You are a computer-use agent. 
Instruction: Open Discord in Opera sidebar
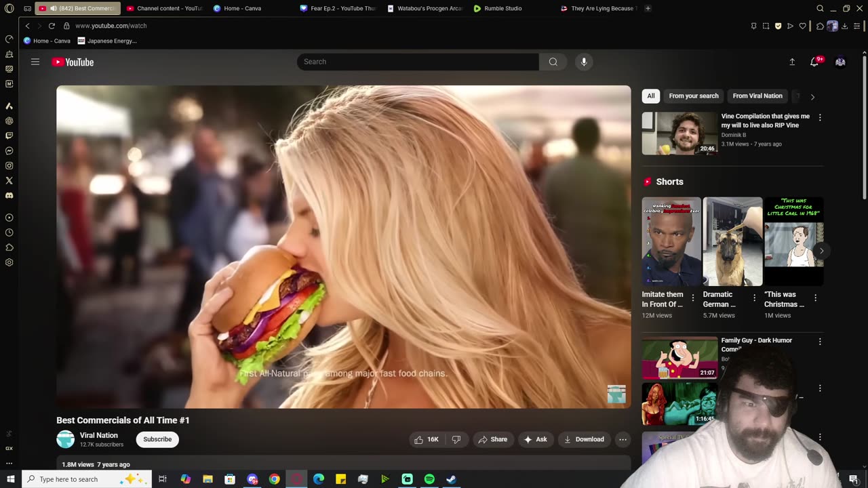tap(9, 195)
